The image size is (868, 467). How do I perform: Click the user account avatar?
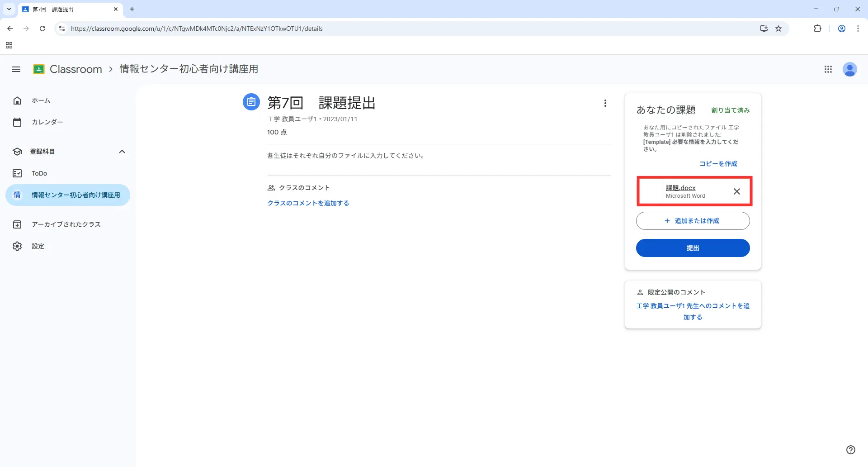pos(849,69)
